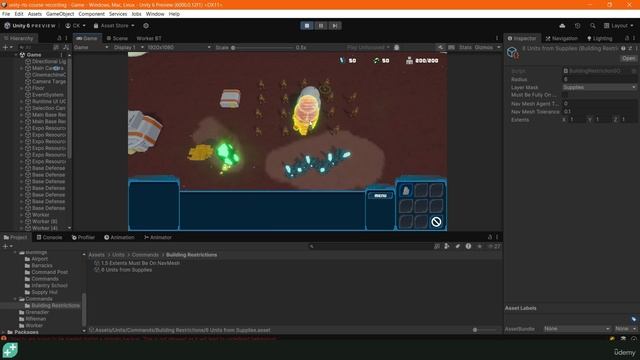
Task: Open the Play Unfocused dropdown
Action: point(368,47)
